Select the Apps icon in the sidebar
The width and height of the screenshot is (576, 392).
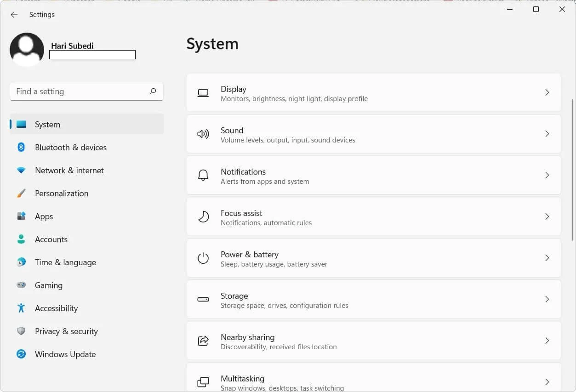[21, 216]
